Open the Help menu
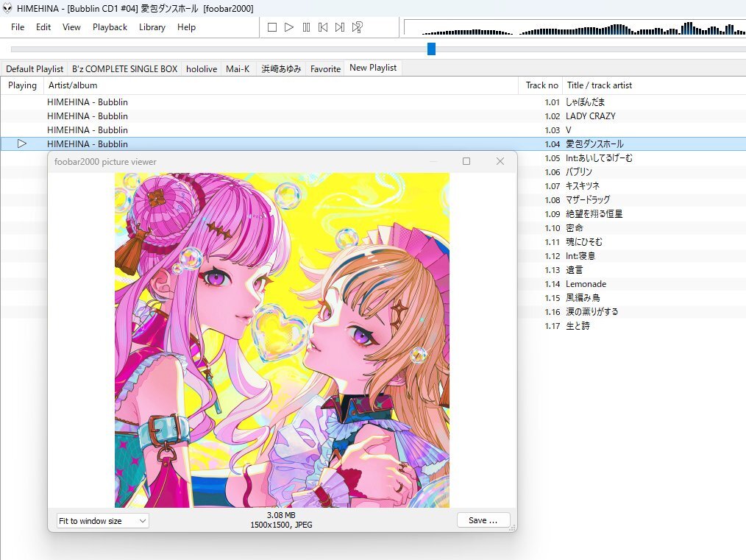The image size is (746, 560). 187,27
